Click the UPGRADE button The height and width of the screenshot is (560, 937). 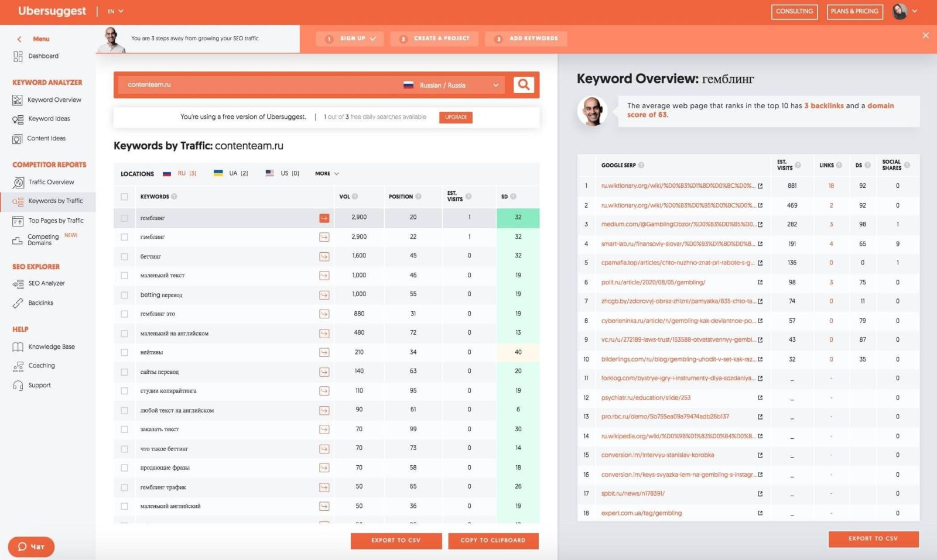click(x=456, y=117)
